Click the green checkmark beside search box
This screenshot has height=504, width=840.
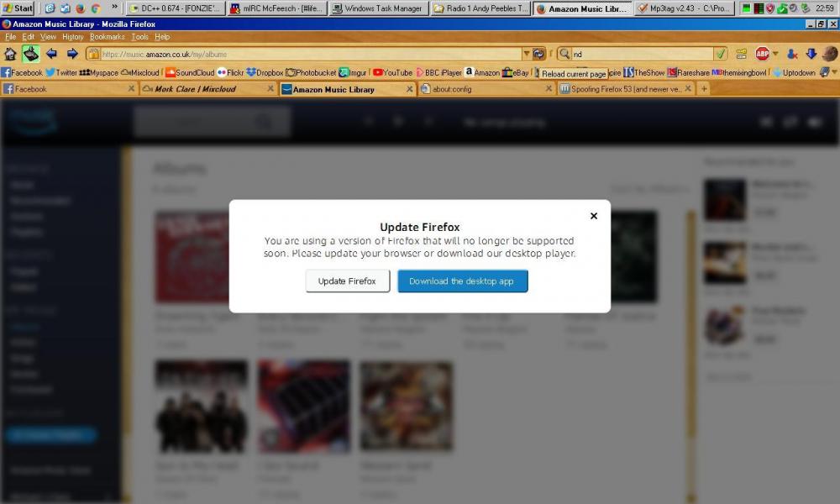click(x=720, y=54)
